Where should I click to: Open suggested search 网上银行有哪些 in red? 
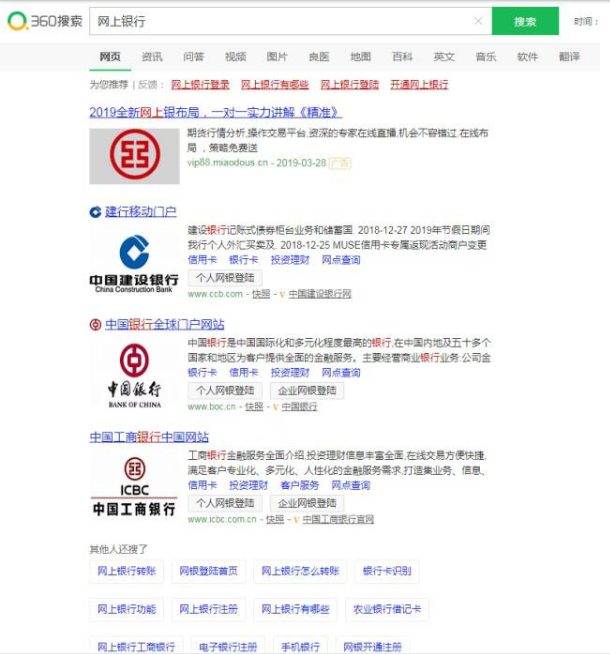(275, 85)
